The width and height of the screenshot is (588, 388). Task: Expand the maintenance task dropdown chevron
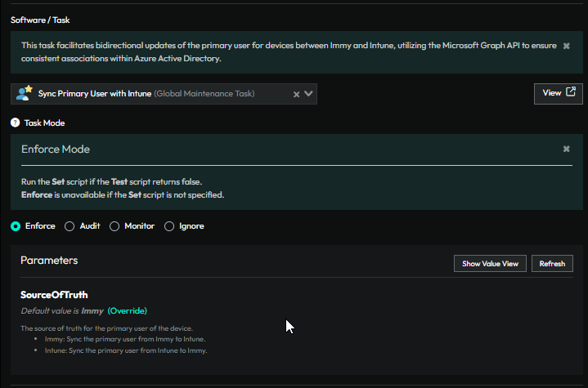[x=308, y=94]
